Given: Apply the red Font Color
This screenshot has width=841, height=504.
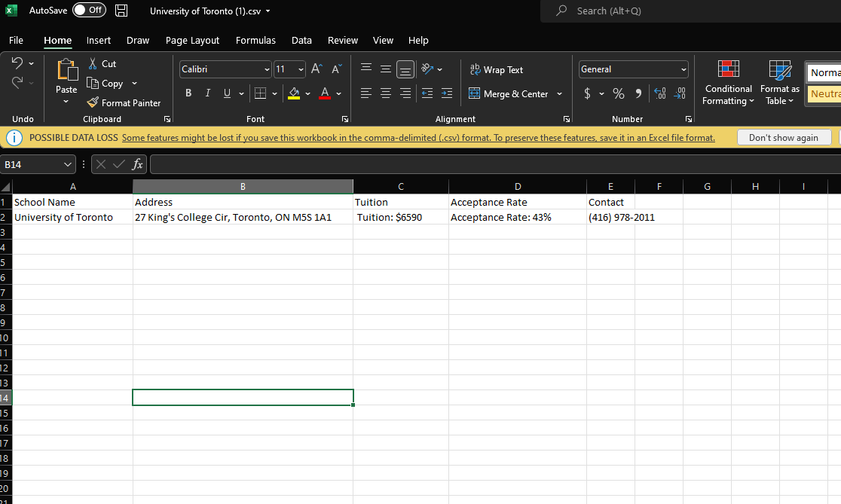Looking at the screenshot, I should 325,93.
